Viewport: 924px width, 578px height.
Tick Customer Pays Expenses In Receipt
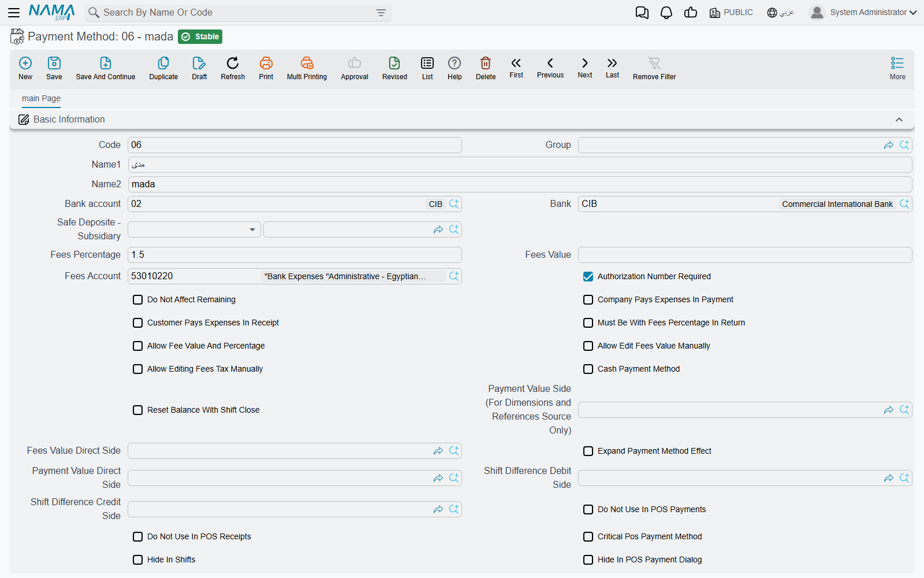click(x=137, y=323)
